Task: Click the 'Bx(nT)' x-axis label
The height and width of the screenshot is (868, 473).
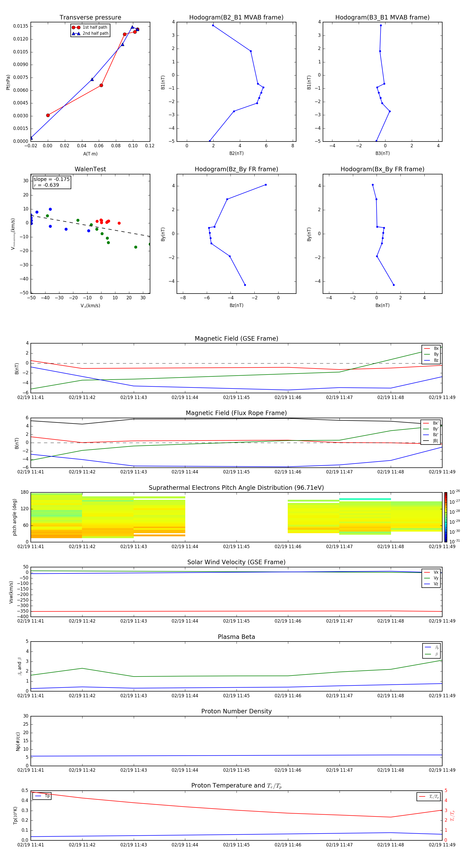Action: (382, 305)
